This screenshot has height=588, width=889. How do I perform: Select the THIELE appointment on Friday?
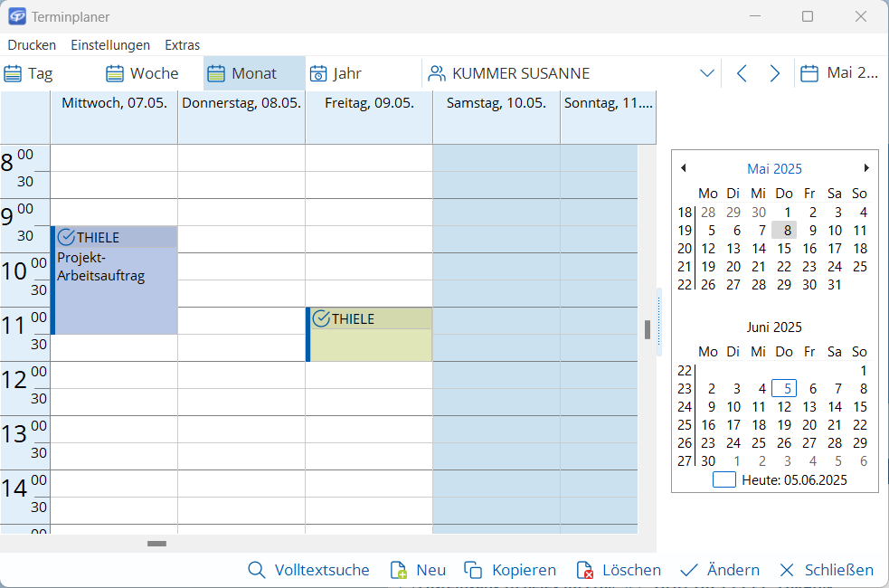(371, 335)
